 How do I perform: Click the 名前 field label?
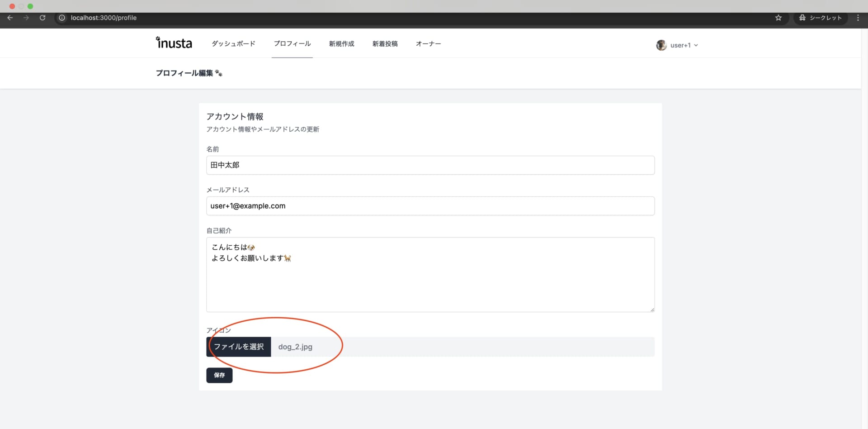[212, 149]
